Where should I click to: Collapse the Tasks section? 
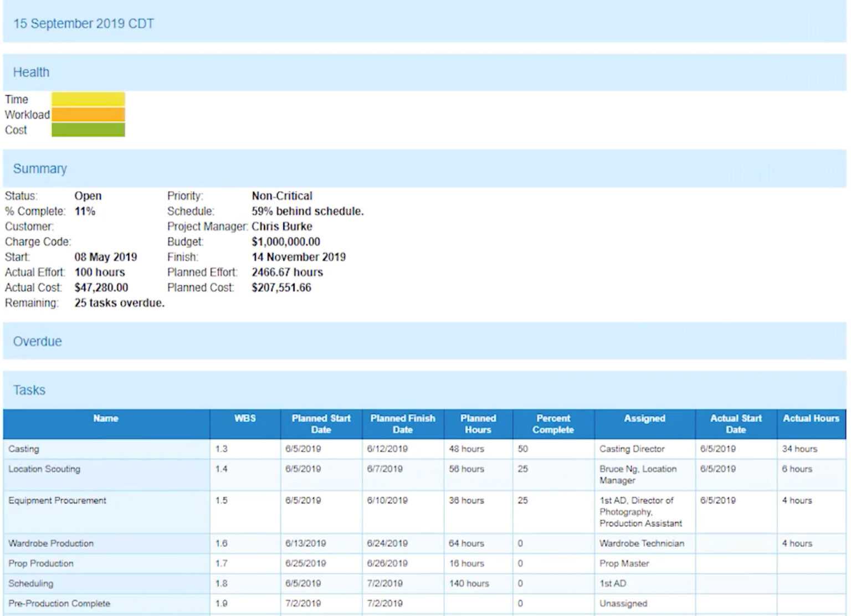28,389
